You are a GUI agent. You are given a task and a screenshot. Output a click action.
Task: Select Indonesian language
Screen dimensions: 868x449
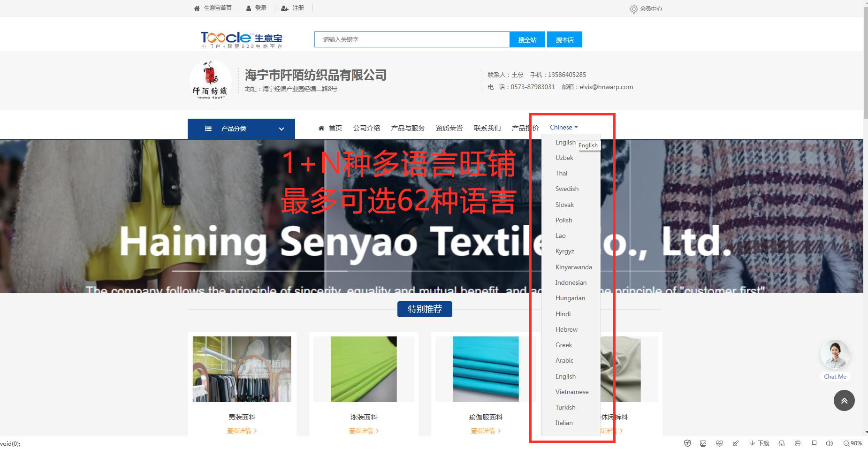pyautogui.click(x=571, y=282)
